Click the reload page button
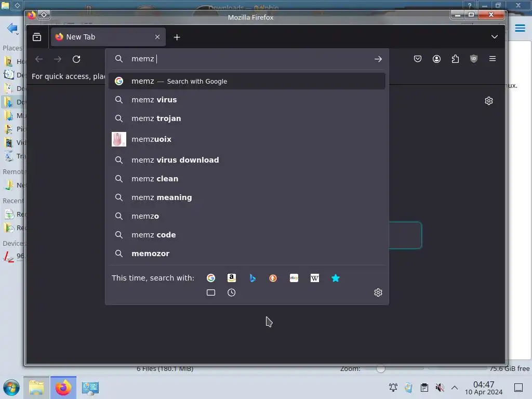Viewport: 532px width, 399px height. click(76, 59)
